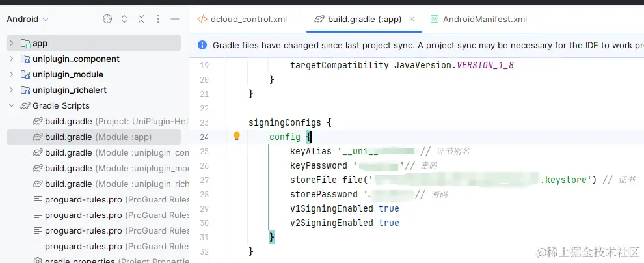Expand the uniplugin_component module
Image resolution: width=644 pixels, height=263 pixels.
(x=11, y=59)
